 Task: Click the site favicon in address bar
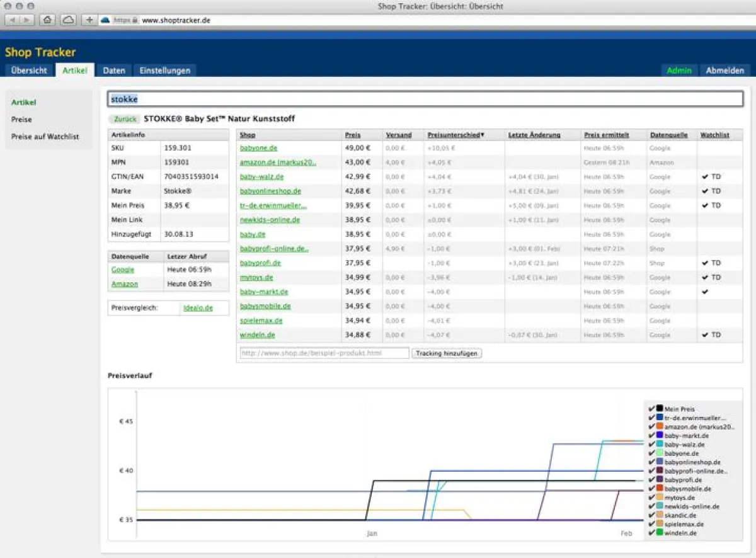pyautogui.click(x=105, y=20)
